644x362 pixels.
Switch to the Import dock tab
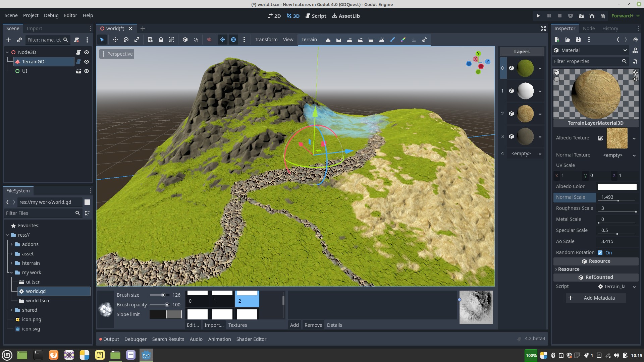click(x=34, y=28)
